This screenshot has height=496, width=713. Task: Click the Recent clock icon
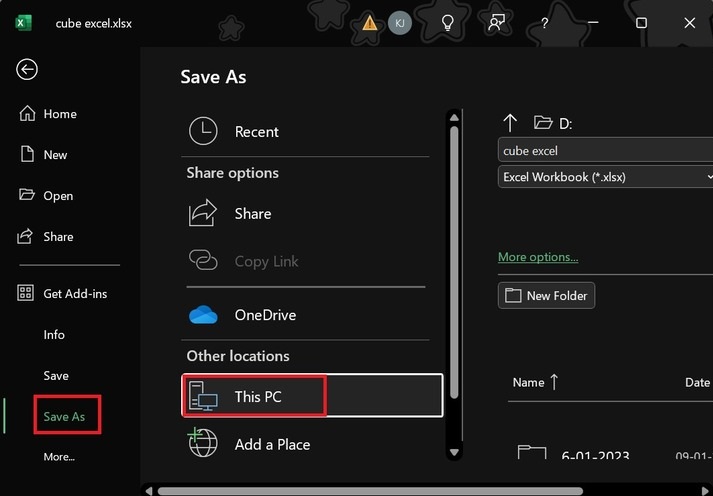tap(203, 131)
